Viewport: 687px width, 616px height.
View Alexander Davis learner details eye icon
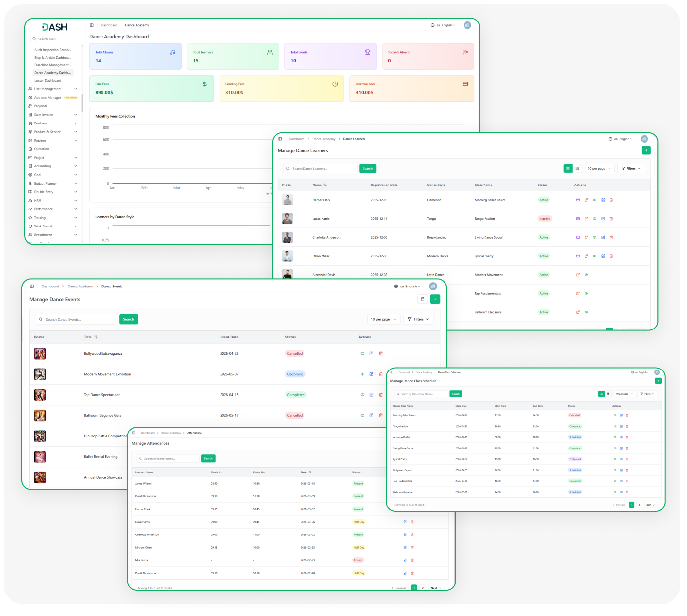586,275
